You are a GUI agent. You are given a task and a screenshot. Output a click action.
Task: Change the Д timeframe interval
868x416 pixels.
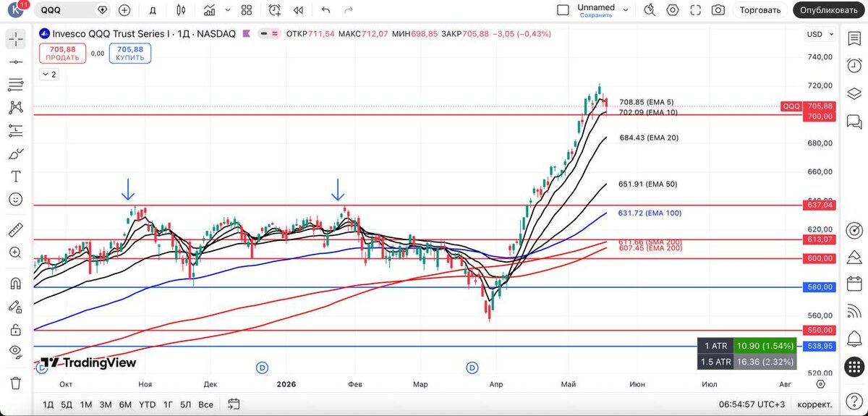(x=153, y=10)
